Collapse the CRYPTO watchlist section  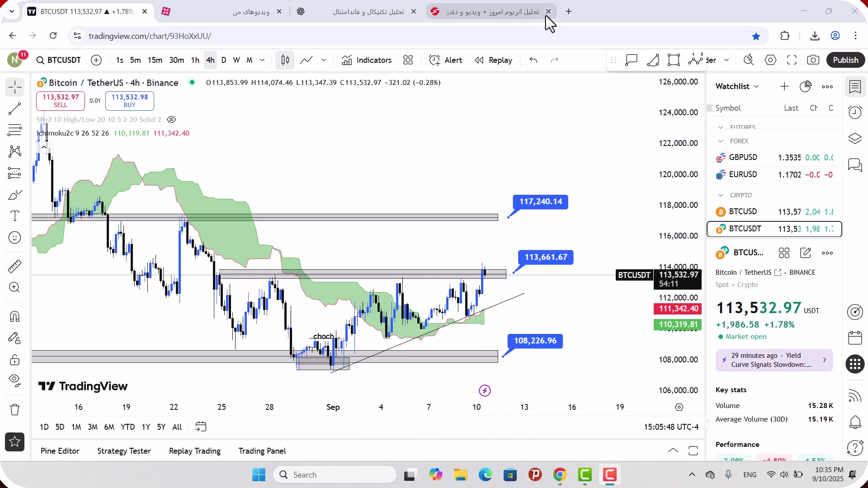pyautogui.click(x=721, y=195)
